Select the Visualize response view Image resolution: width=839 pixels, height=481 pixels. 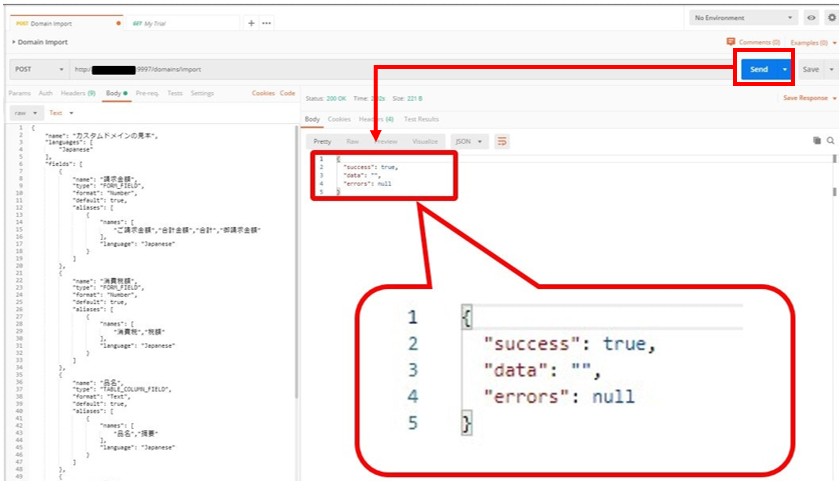coord(425,141)
